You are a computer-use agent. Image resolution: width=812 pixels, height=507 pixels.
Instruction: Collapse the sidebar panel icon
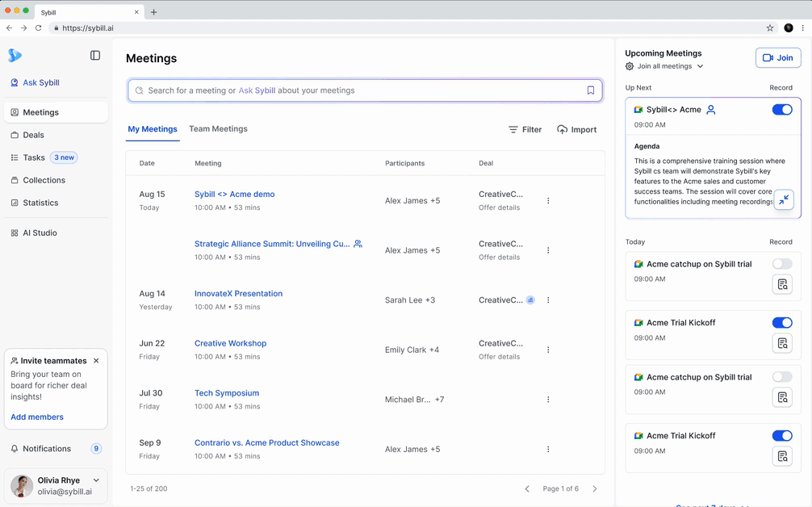[95, 56]
